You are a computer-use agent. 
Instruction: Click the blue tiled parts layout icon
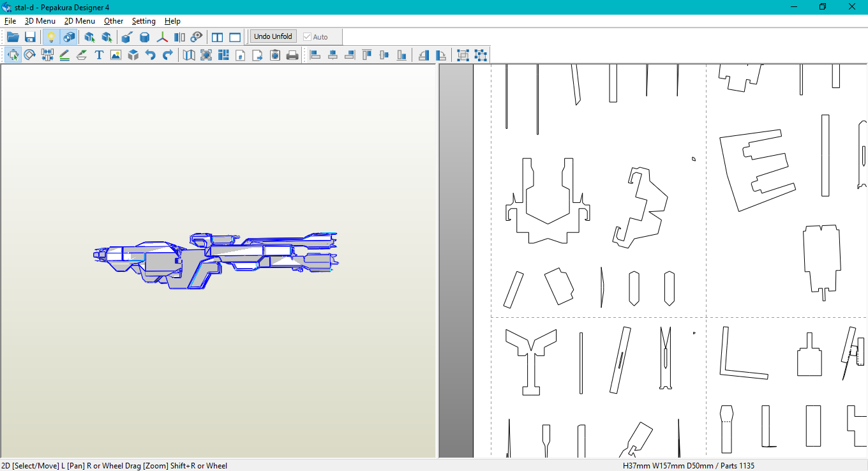click(223, 55)
